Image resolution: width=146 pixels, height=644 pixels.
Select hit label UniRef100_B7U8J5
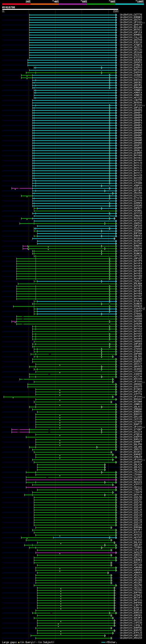(131, 301)
